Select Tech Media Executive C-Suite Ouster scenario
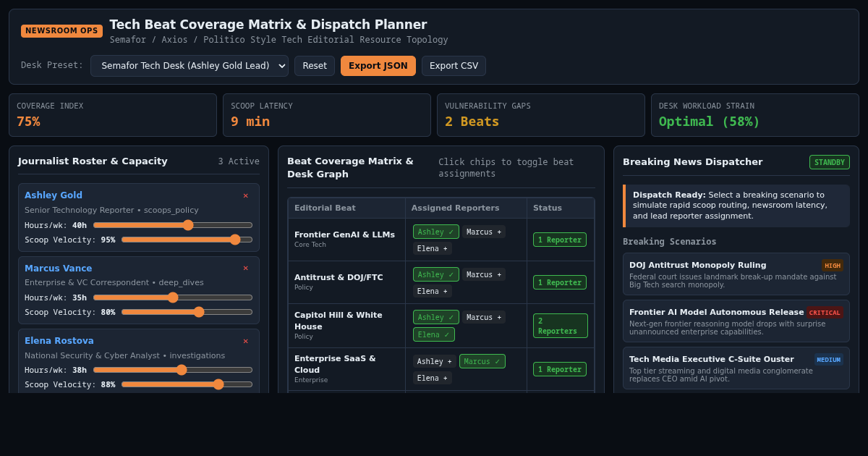The image size is (868, 456). pyautogui.click(x=736, y=368)
